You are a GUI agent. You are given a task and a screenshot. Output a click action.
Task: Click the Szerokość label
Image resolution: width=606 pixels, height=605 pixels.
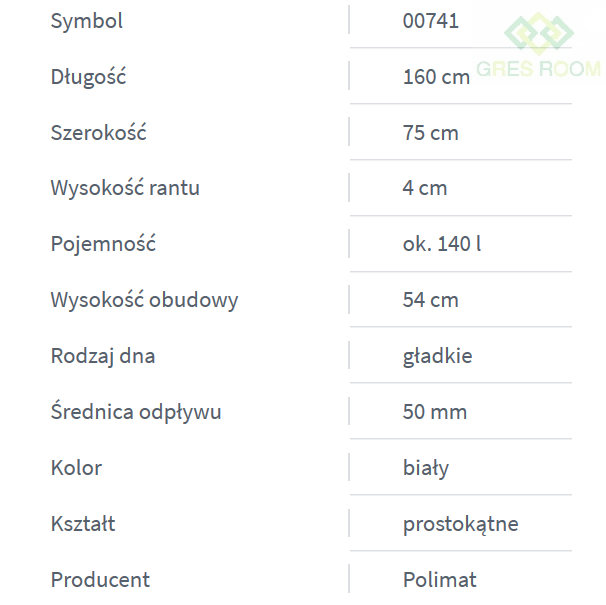(98, 133)
